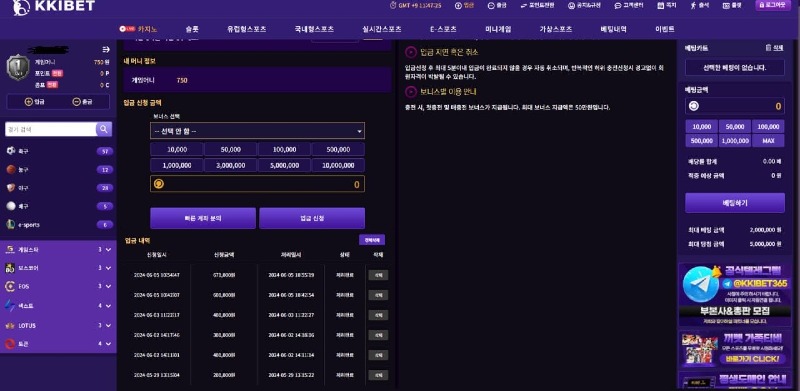The width and height of the screenshot is (800, 391).
Task: Open the E-스포츠 menu tab
Action: point(443,29)
